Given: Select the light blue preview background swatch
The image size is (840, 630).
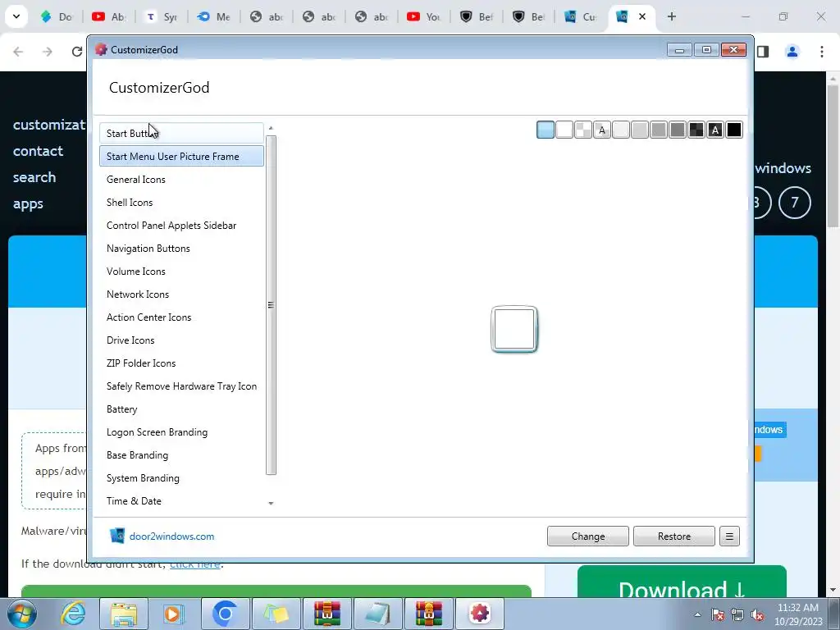Looking at the screenshot, I should tap(545, 130).
